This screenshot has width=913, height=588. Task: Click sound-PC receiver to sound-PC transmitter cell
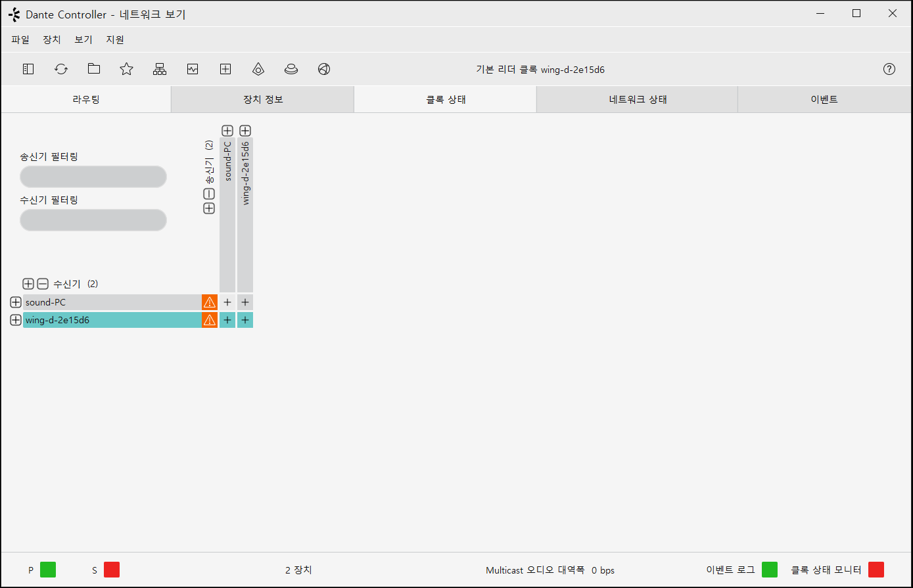[x=227, y=302]
